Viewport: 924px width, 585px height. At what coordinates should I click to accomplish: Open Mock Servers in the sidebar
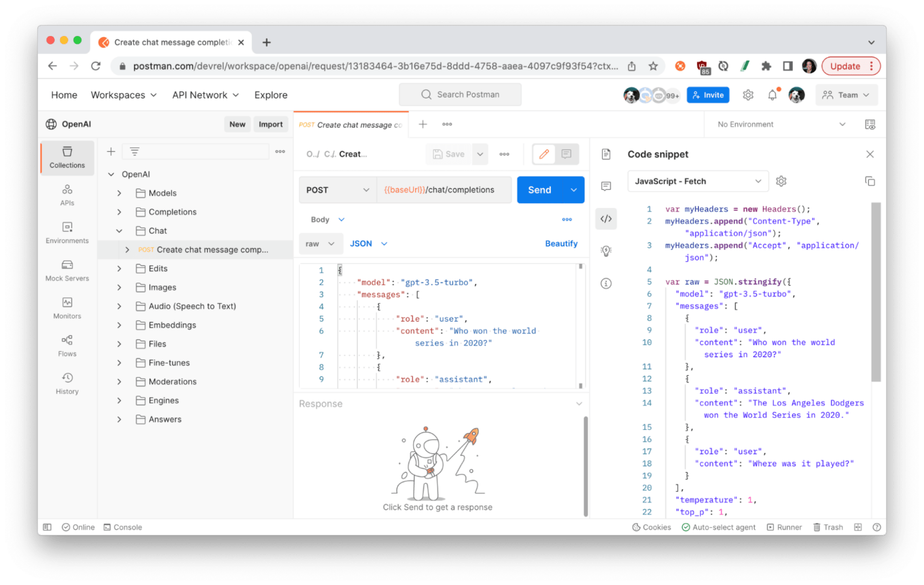[x=67, y=271]
